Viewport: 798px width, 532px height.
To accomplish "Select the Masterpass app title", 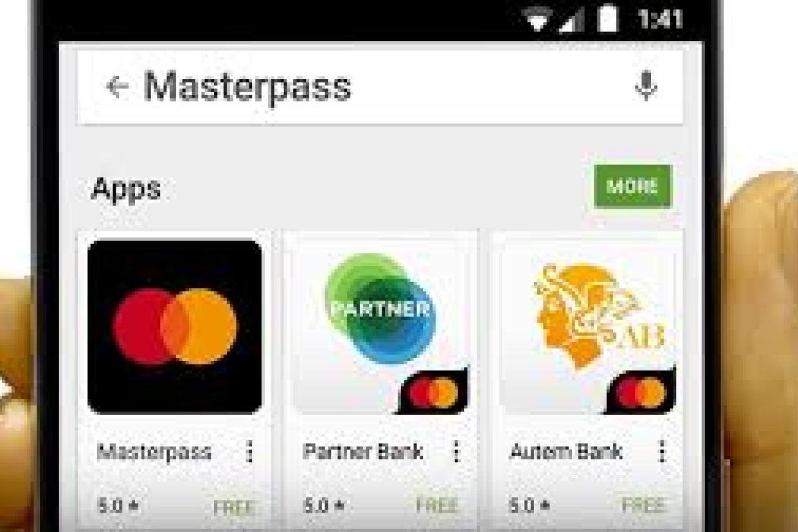I will point(154,452).
